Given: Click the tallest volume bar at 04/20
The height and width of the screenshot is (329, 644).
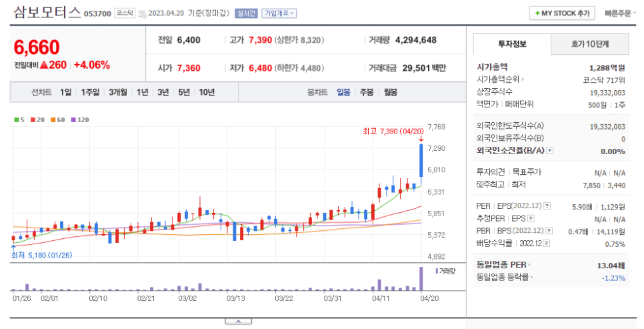Looking at the screenshot, I should click(421, 279).
